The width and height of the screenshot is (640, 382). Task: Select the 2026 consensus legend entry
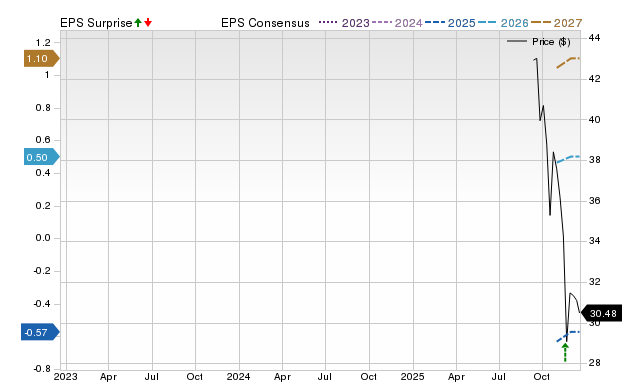(x=503, y=23)
